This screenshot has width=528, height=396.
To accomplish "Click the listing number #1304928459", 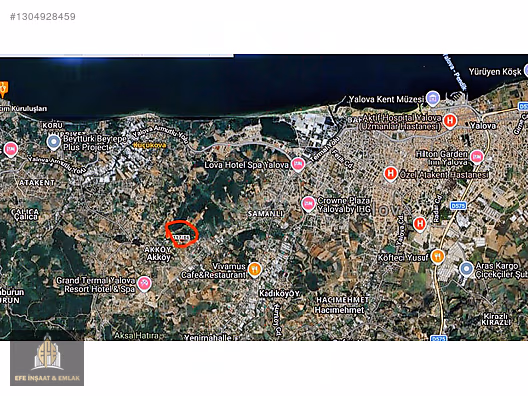I will (x=43, y=17).
